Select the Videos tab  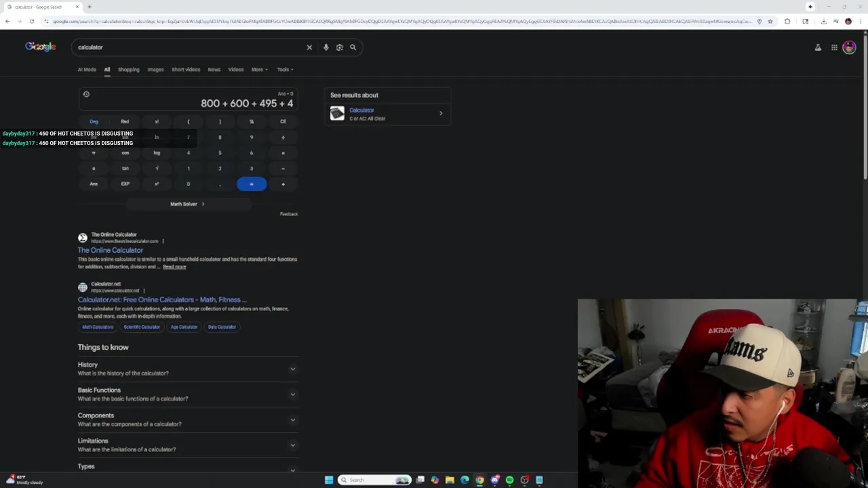coord(236,69)
